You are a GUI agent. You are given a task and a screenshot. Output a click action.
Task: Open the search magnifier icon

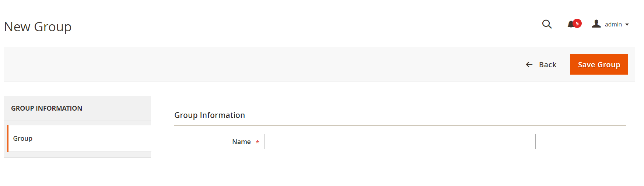(547, 24)
